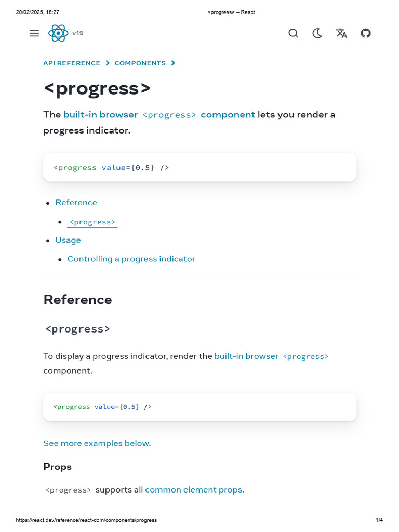Click chevron after Components breadcrumb
Viewport: 399px width, 532px height.
[173, 63]
